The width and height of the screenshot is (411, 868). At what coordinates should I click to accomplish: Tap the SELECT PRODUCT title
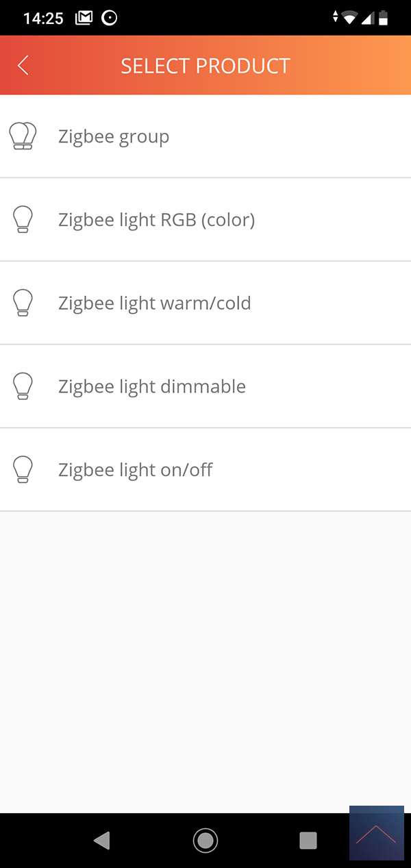tap(206, 66)
